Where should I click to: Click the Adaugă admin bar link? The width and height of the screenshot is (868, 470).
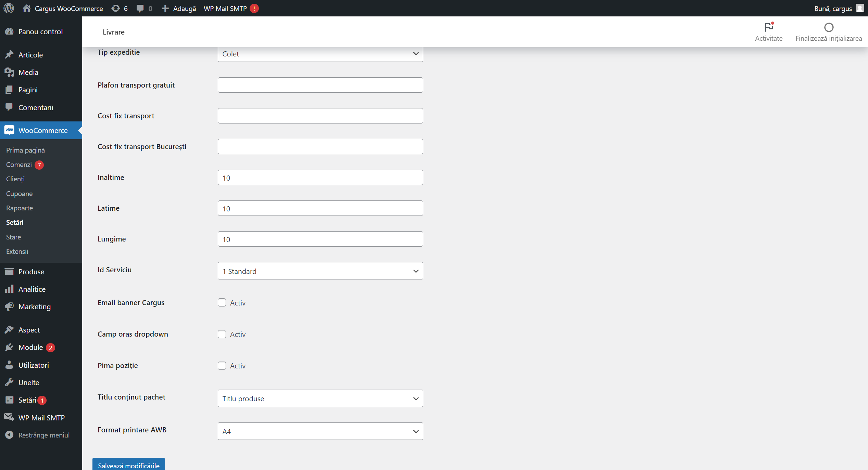click(x=185, y=8)
